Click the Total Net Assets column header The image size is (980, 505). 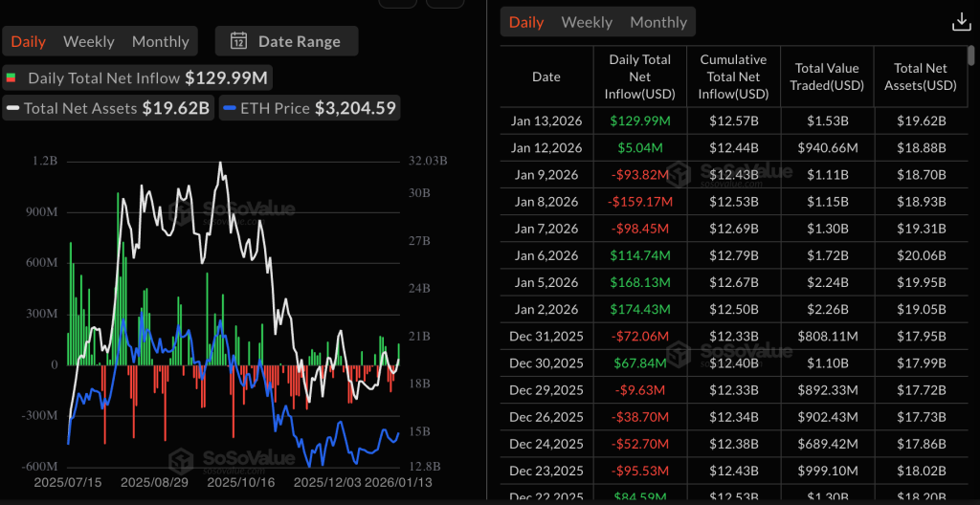point(920,77)
